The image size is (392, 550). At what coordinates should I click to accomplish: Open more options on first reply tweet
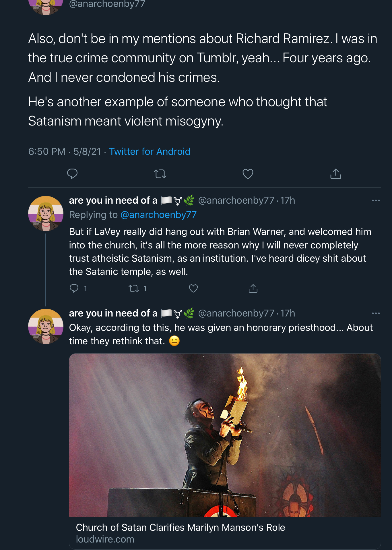coord(376,200)
